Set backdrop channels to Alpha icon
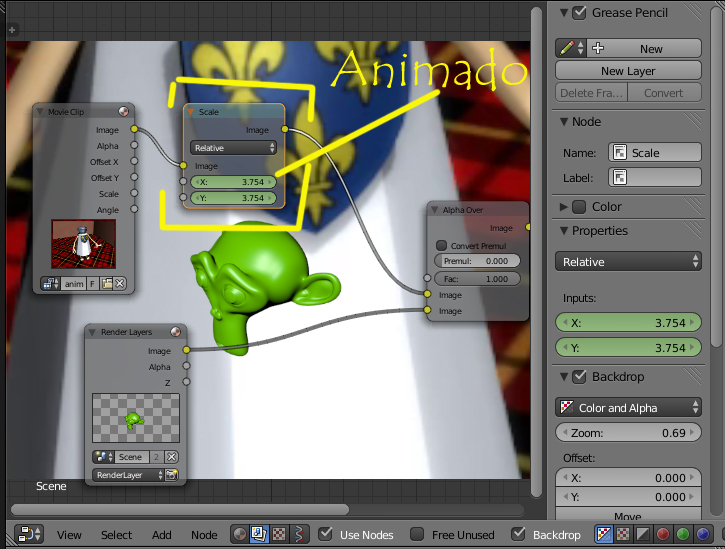Image resolution: width=725 pixels, height=549 pixels. [643, 534]
